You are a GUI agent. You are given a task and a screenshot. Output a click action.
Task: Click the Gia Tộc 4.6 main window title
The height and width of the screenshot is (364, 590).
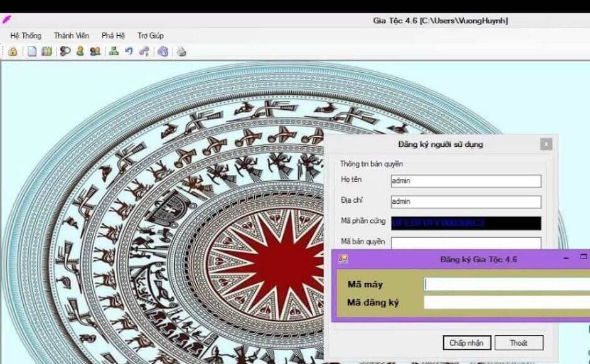[x=440, y=21]
